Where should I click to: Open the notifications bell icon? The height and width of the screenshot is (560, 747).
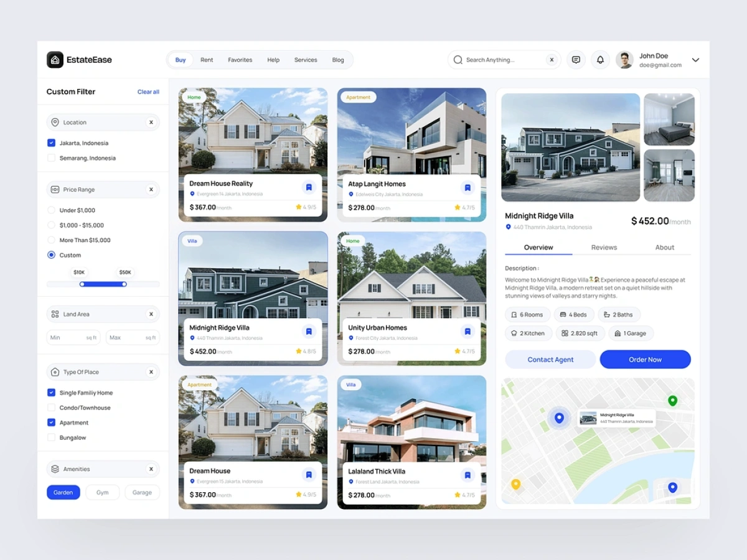click(600, 60)
